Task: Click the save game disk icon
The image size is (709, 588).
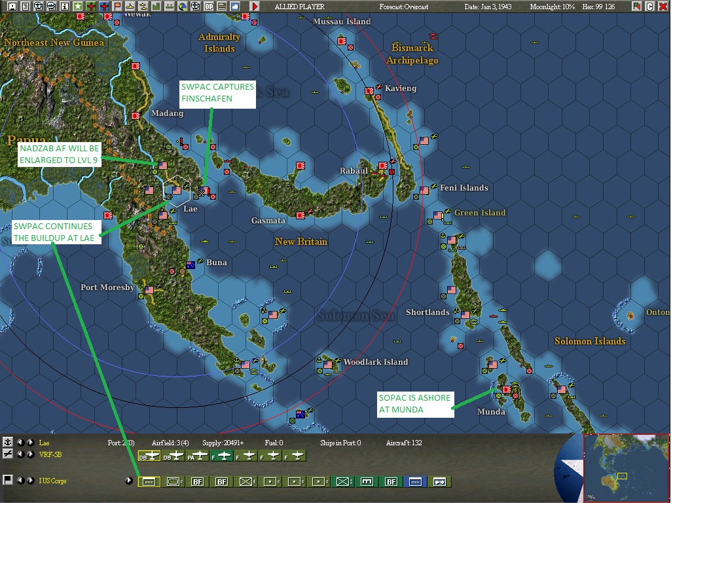Action: click(x=12, y=7)
